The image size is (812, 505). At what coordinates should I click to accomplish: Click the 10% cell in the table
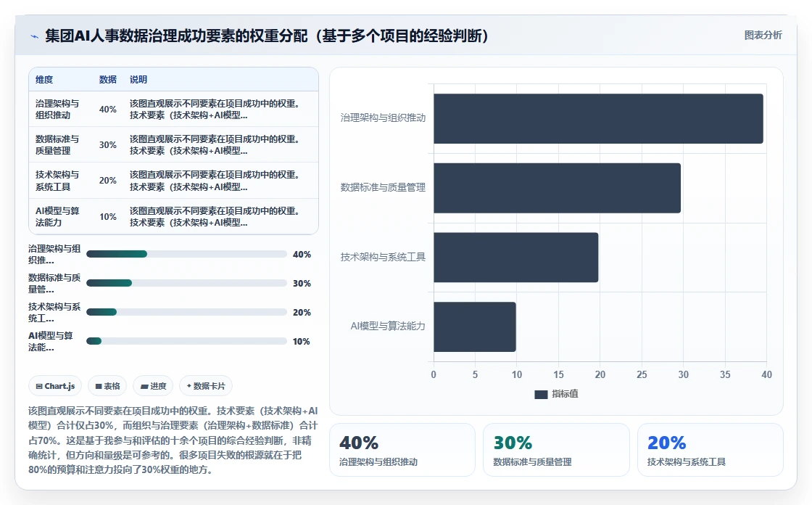click(x=108, y=217)
